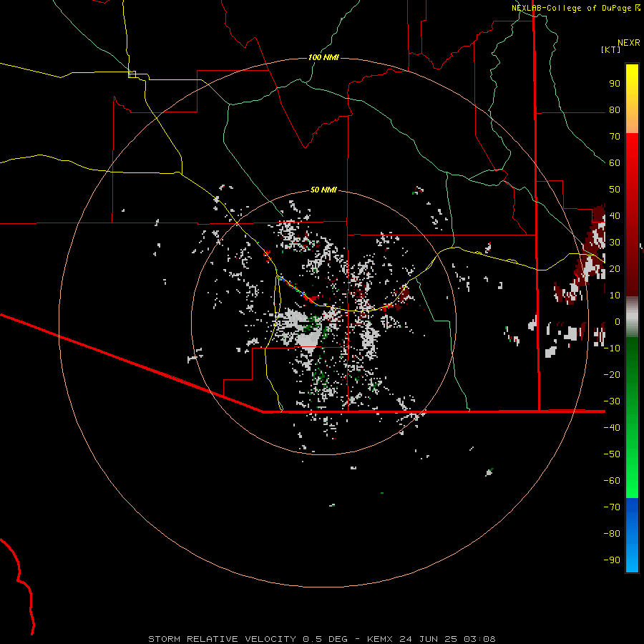The width and height of the screenshot is (644, 644).
Task: Click the 70 value on velocity scale
Action: point(615,137)
